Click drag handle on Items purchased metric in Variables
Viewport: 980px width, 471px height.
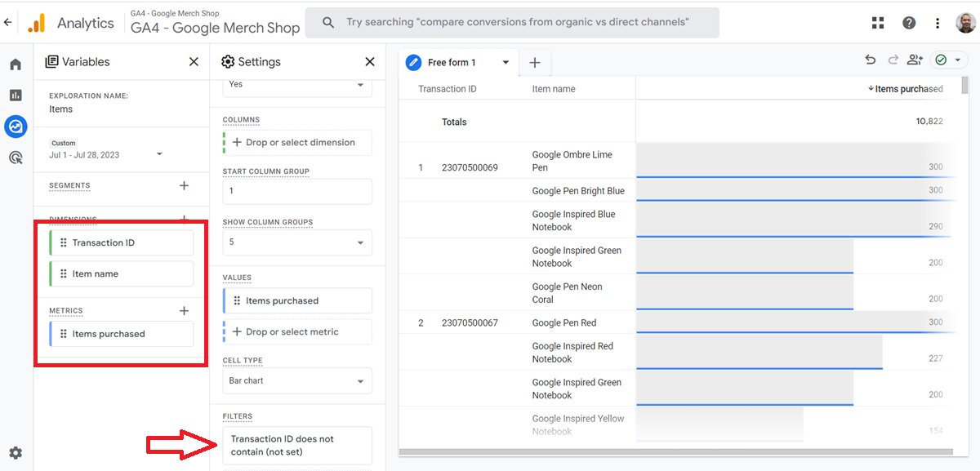click(x=63, y=334)
